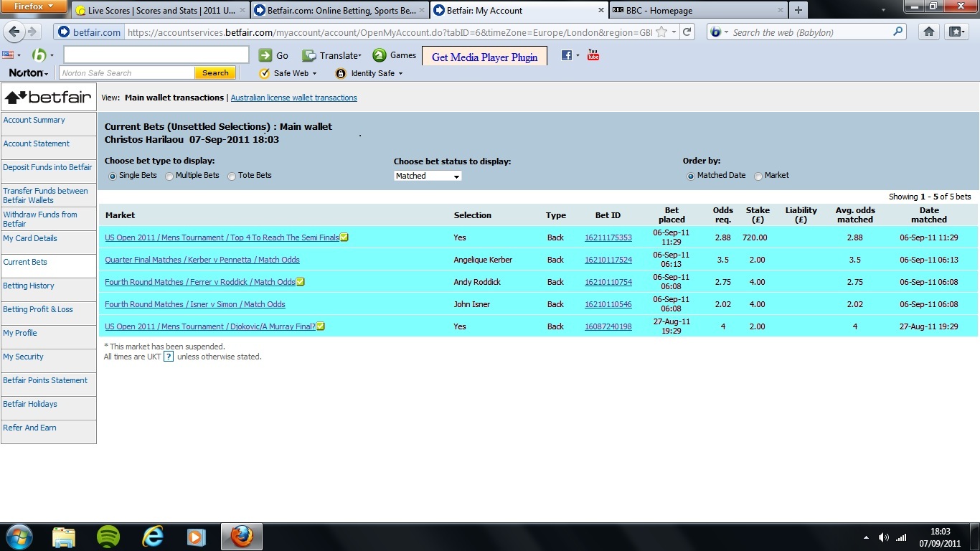Screen dimensions: 980x551
Task: Open the bet status Matched dropdown
Action: [428, 176]
